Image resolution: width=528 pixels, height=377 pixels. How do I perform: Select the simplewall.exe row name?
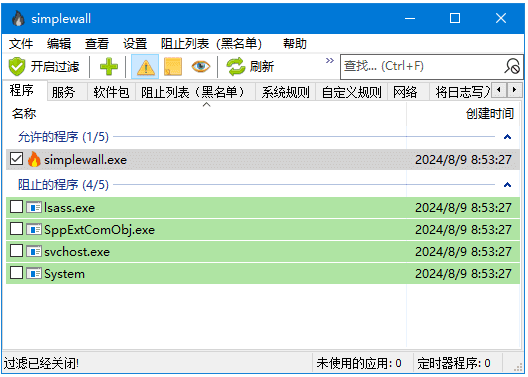coord(86,160)
